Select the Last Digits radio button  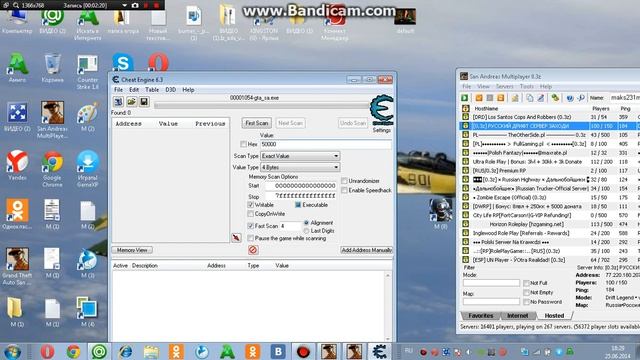pos(306,231)
